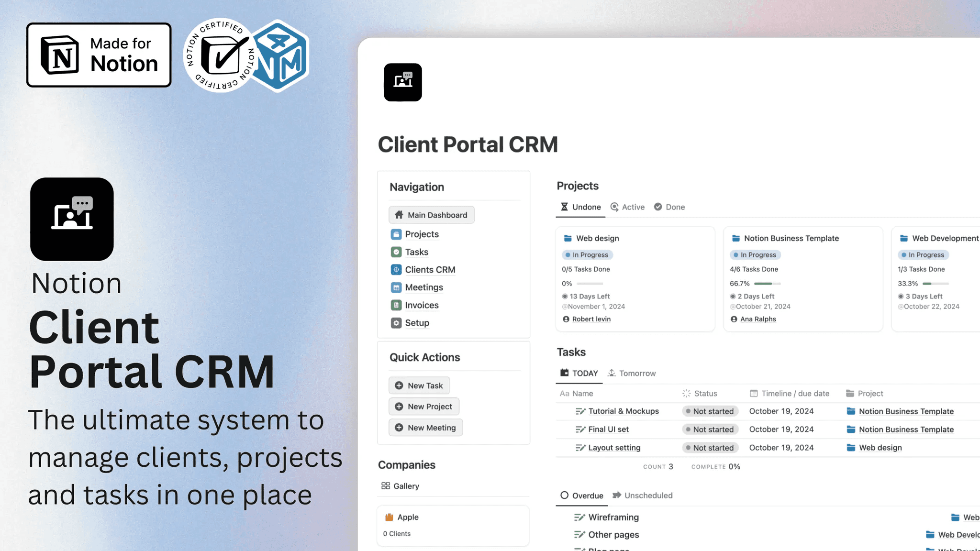Click the Projects page icon in Navigation

point(396,234)
